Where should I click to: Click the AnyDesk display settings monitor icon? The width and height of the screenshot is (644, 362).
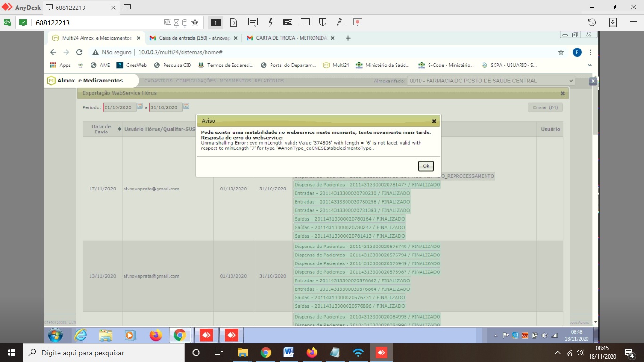point(305,22)
